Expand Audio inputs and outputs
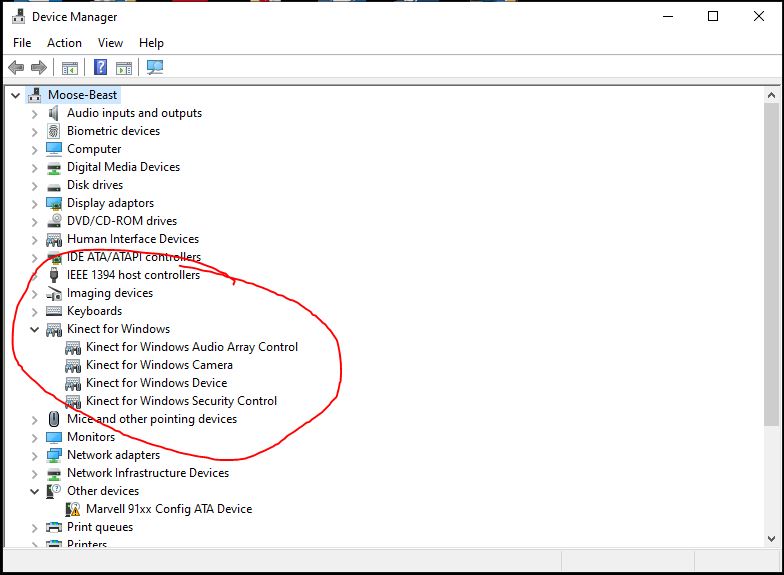The image size is (784, 575). [x=34, y=114]
